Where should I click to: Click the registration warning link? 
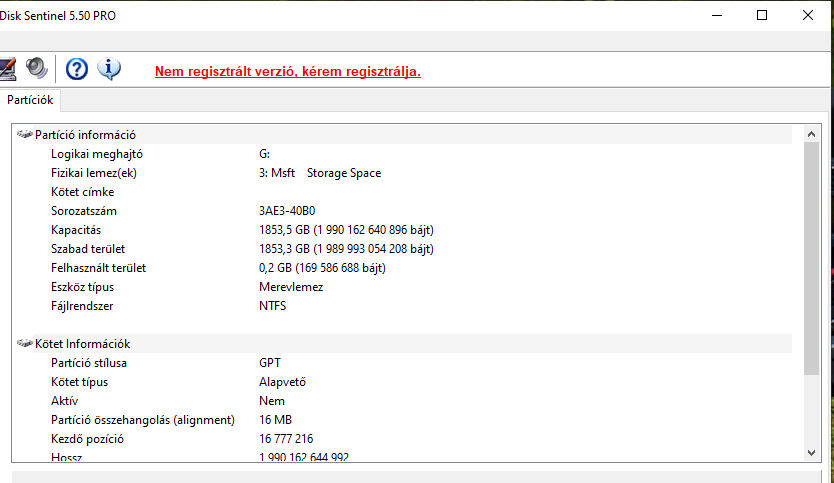[288, 71]
